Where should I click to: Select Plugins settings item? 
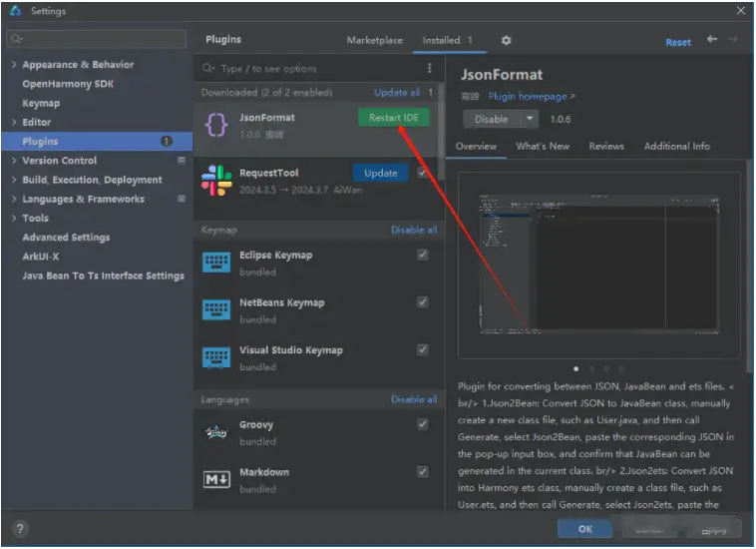(97, 142)
